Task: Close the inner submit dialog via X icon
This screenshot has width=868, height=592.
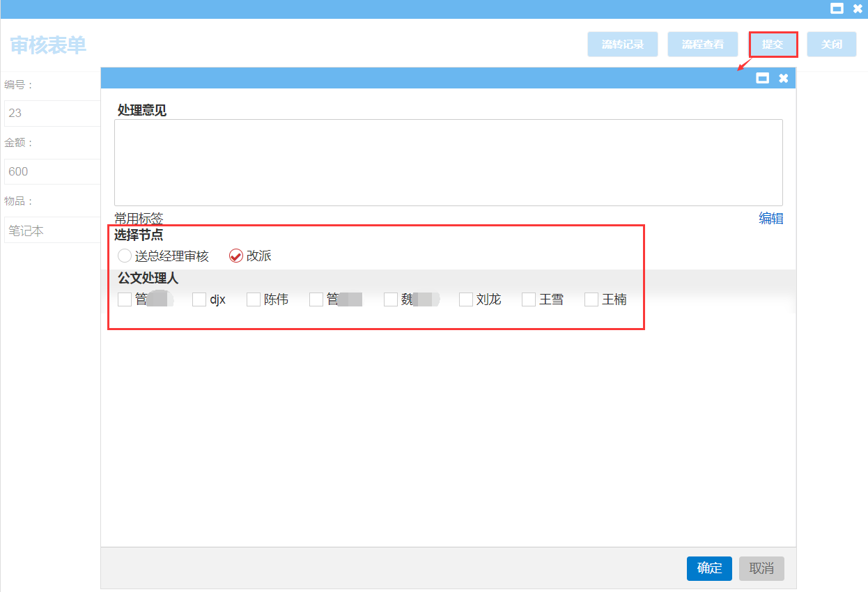Action: pyautogui.click(x=784, y=78)
